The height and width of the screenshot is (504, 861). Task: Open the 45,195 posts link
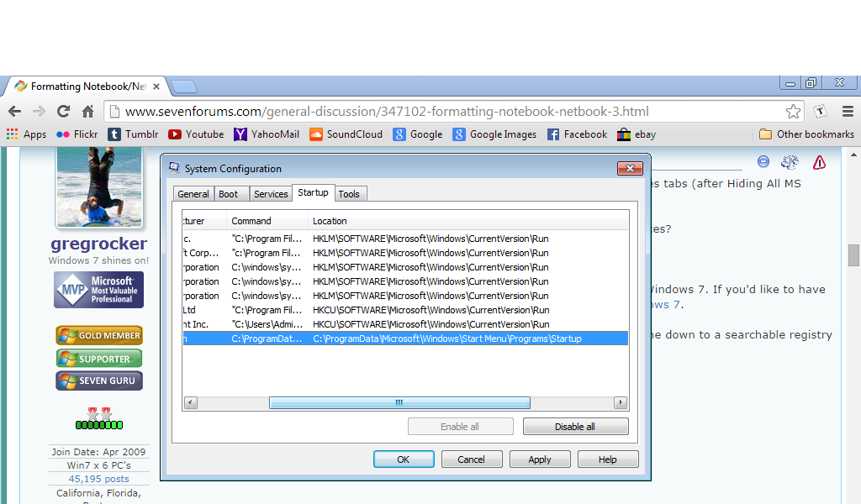[x=99, y=479]
